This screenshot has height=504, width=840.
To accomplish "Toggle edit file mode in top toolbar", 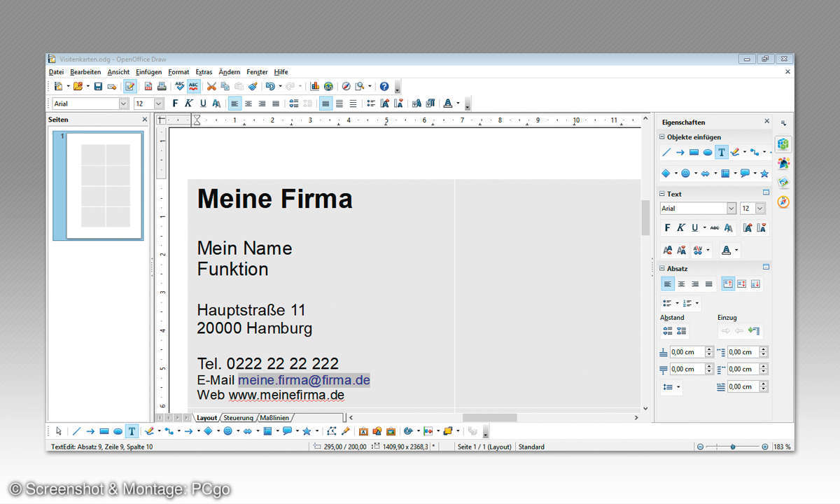I will (129, 86).
